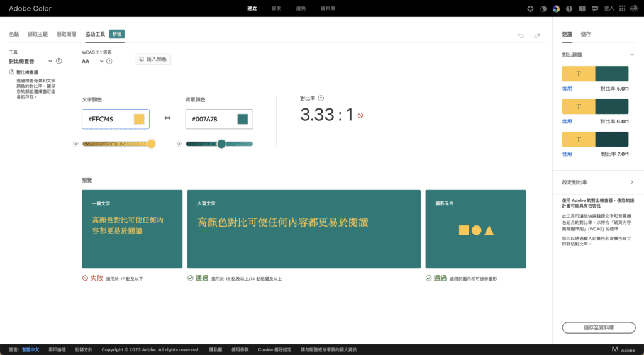This screenshot has width=644, height=355.
Task: Swap text and background colors arrow
Action: tap(167, 118)
